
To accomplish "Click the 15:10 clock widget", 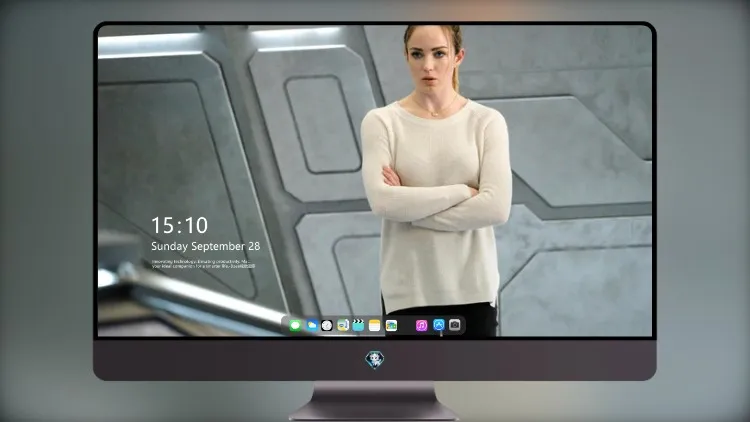I will [x=179, y=225].
